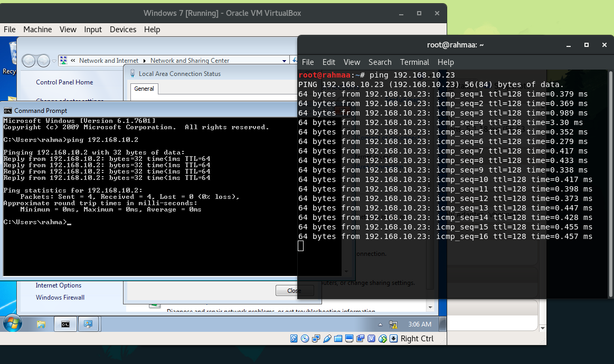Click the root@rahmaa: ~ terminal title bar
This screenshot has height=364, width=614.
(x=456, y=45)
